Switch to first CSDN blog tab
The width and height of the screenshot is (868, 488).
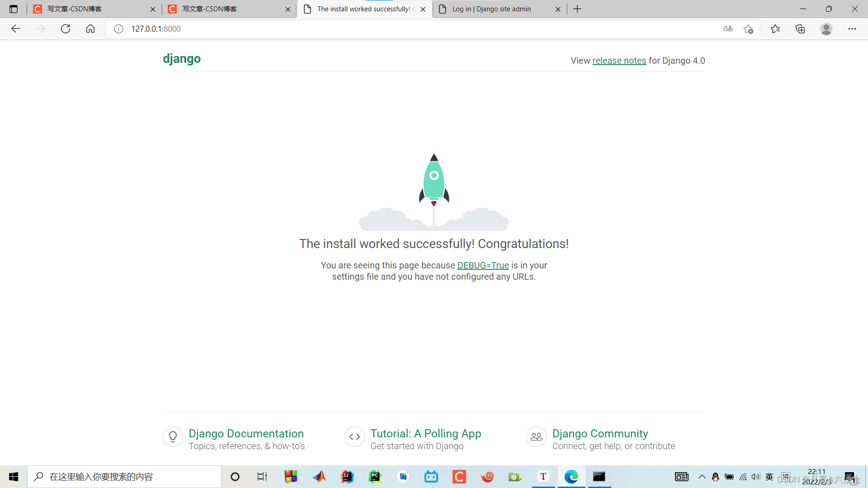click(x=75, y=9)
